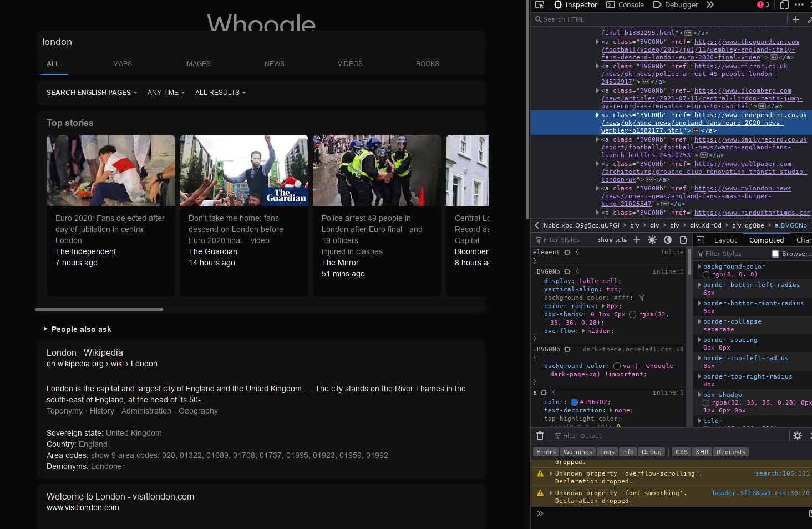812x529 pixels.
Task: Expand background-color in Computed panel
Action: coord(699,266)
